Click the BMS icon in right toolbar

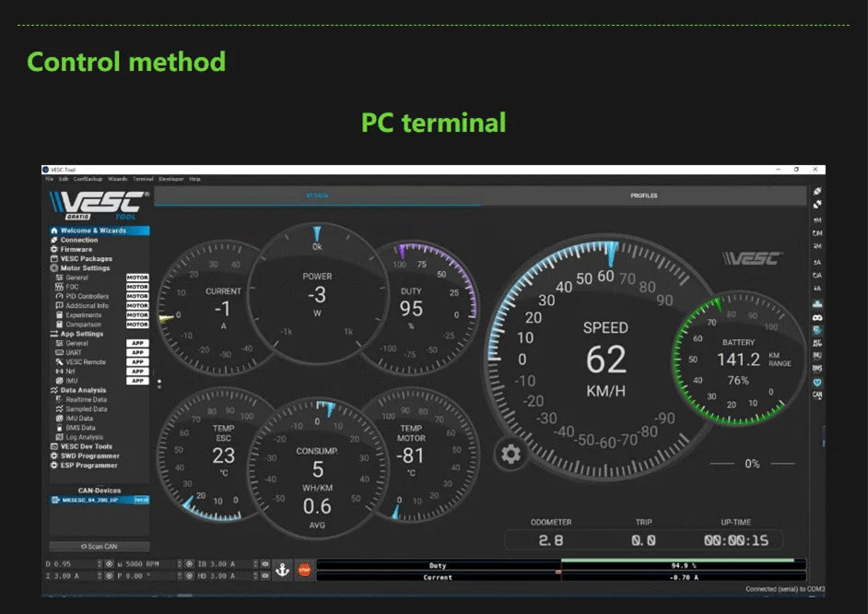click(x=817, y=369)
